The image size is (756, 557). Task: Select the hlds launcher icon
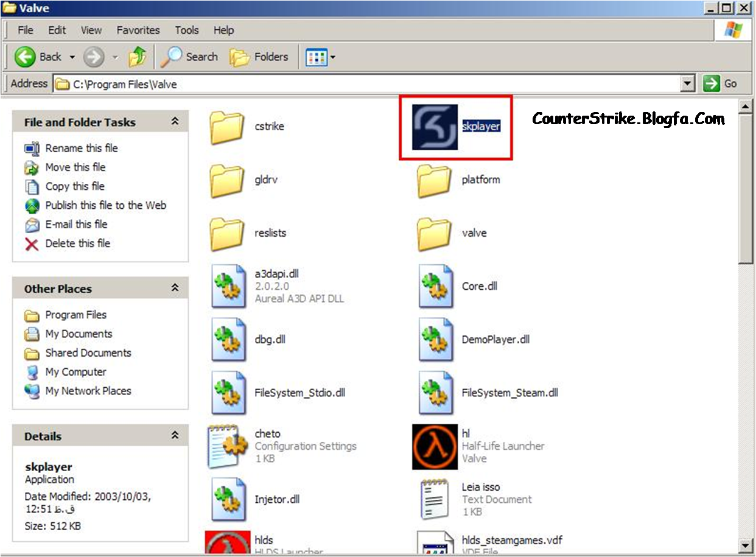(x=228, y=541)
